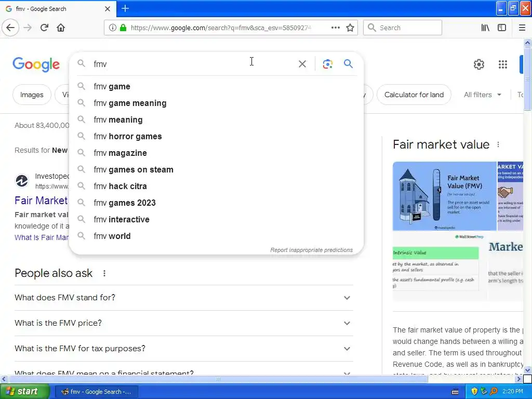532x399 pixels.
Task: Show site information icon in address bar
Action: [113, 28]
